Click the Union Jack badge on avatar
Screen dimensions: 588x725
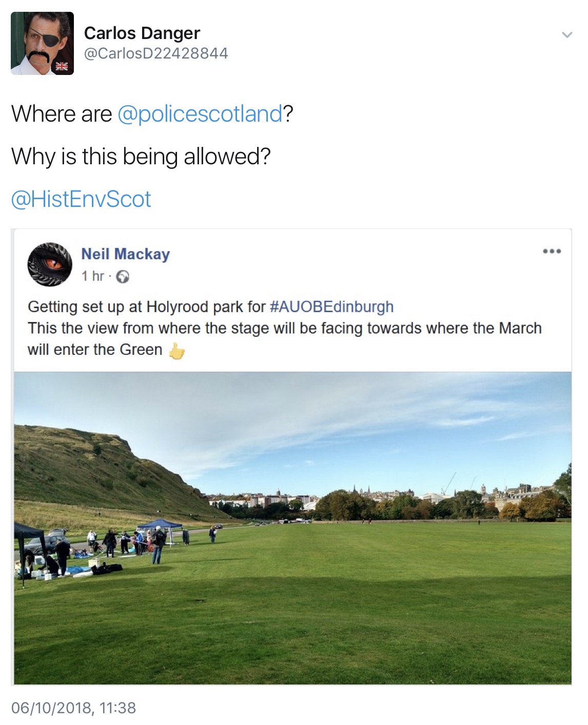pyautogui.click(x=62, y=66)
